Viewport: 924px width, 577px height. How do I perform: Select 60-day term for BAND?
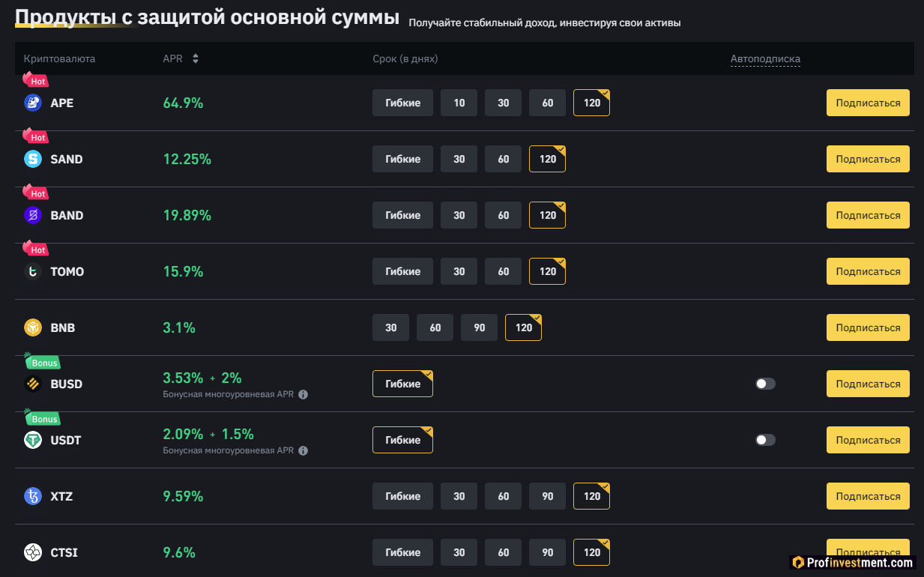click(504, 215)
